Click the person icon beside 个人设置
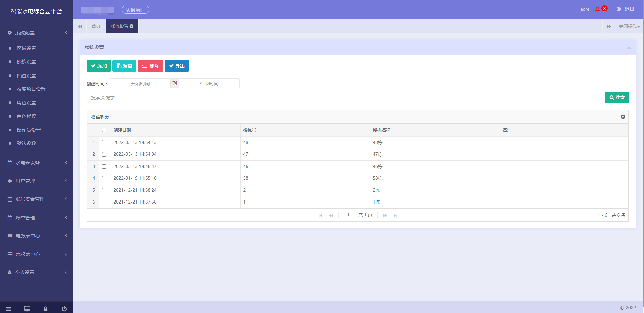The image size is (644, 313). 10,272
